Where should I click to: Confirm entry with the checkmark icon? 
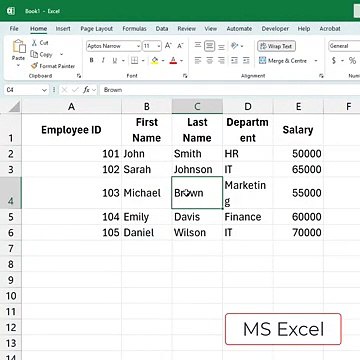tap(75, 90)
